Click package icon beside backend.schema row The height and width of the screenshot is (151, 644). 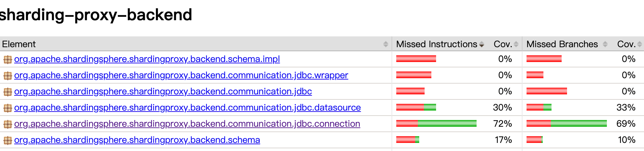coord(7,141)
